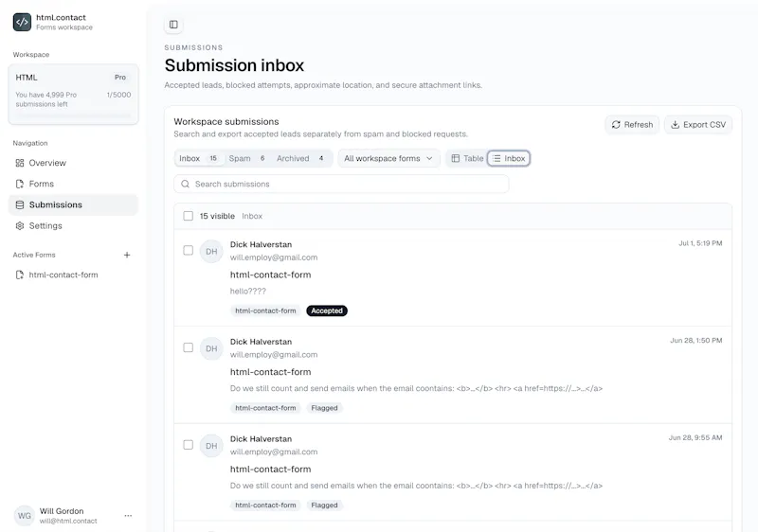
Task: Click the html.contact code logo icon
Action: pyautogui.click(x=22, y=22)
